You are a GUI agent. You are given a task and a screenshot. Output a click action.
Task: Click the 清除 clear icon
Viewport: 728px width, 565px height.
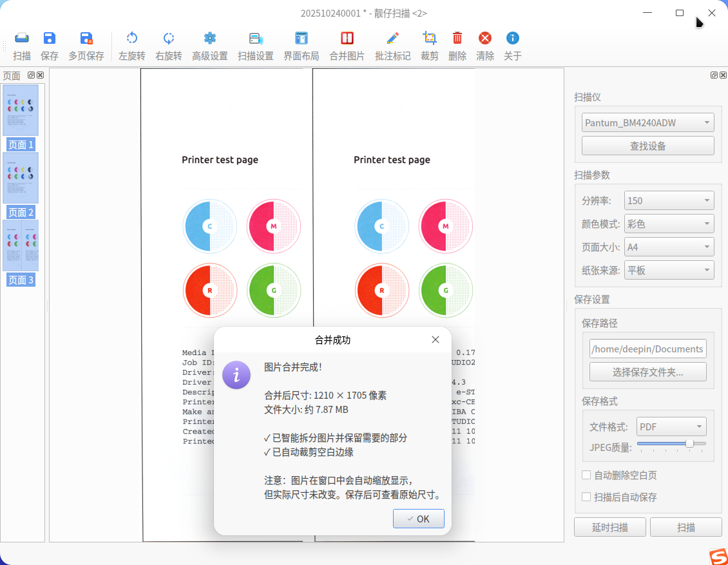tap(484, 46)
